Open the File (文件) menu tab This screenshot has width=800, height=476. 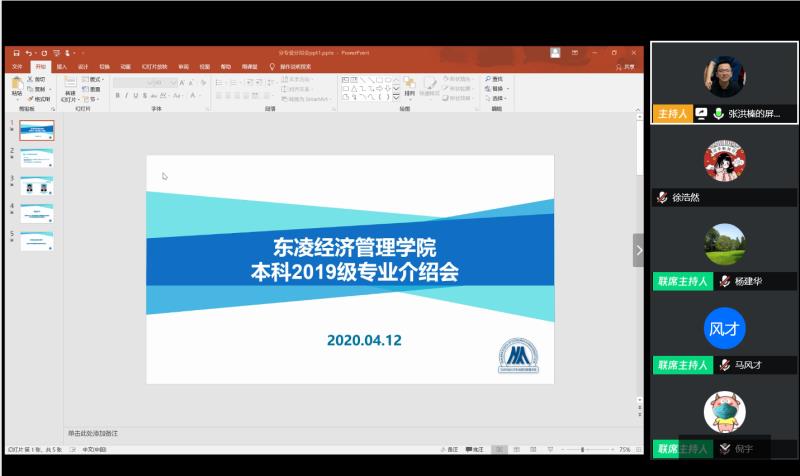pyautogui.click(x=17, y=66)
